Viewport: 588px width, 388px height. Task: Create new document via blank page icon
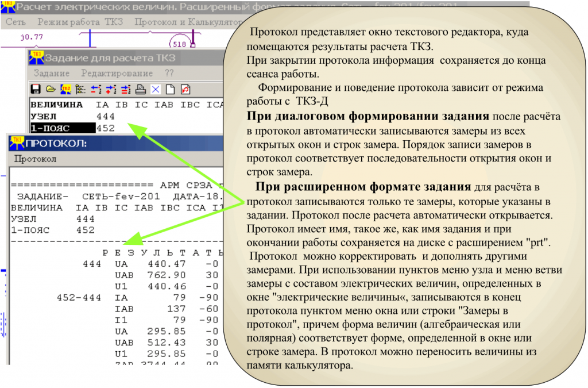pos(171,90)
